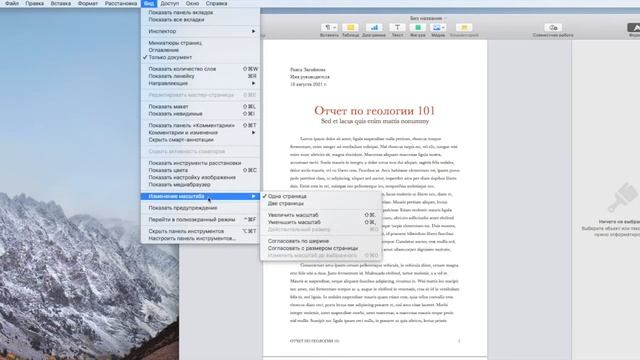Choose 'Увеличить масштаб' in submenu
The width and height of the screenshot is (640, 360).
coord(321,215)
